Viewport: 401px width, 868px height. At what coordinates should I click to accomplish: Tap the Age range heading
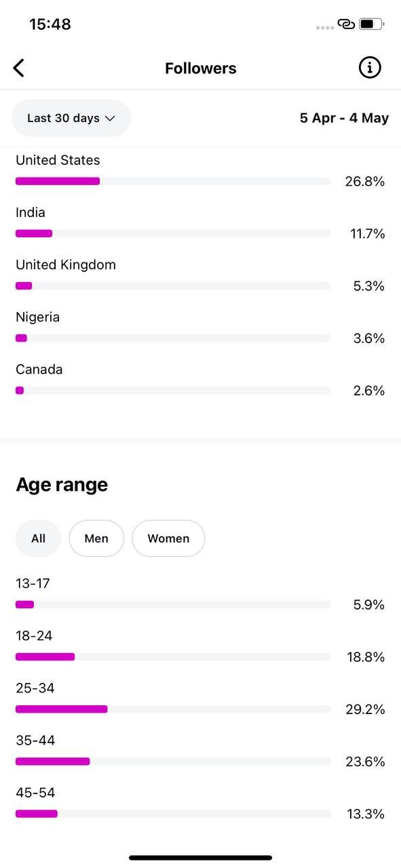62,485
